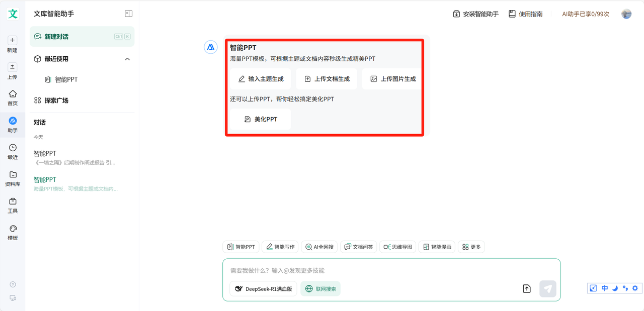
Task: Click the assistant avatar icon beside 智能PPT message
Action: [x=210, y=47]
